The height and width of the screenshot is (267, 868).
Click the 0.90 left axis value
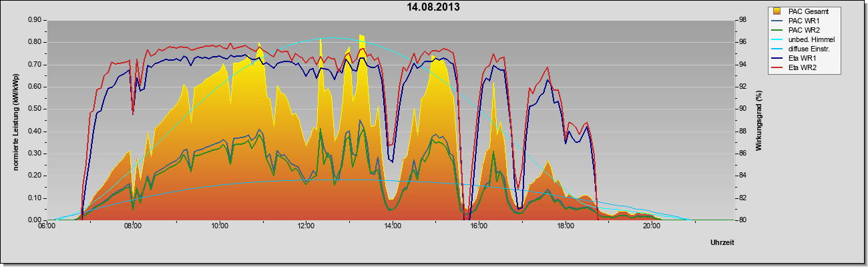pos(34,20)
